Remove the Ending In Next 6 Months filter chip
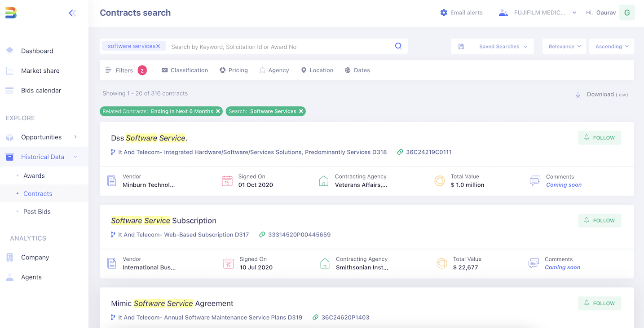 (x=218, y=111)
